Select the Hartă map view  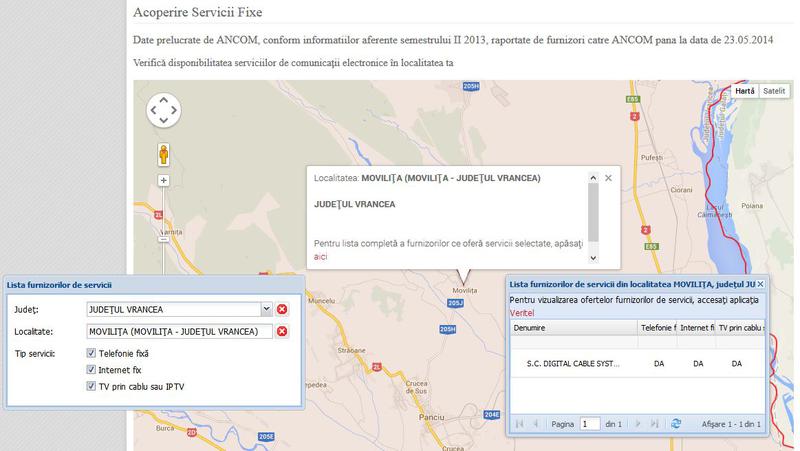(744, 91)
